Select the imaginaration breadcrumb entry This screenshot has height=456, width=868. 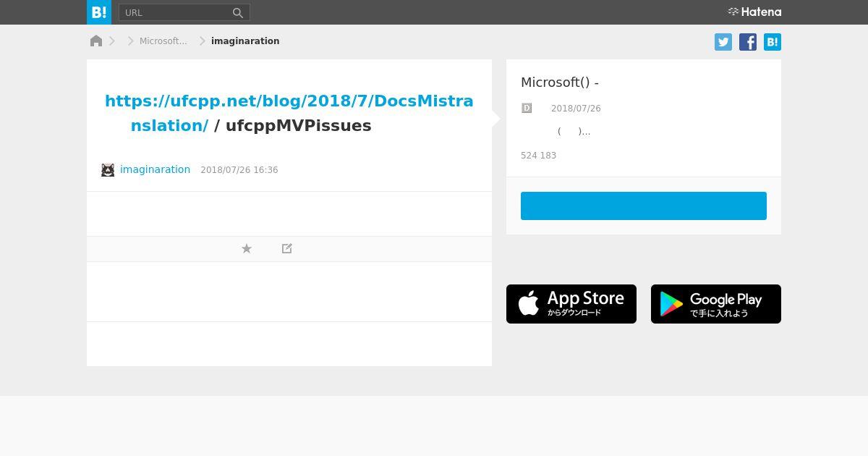pyautogui.click(x=245, y=41)
